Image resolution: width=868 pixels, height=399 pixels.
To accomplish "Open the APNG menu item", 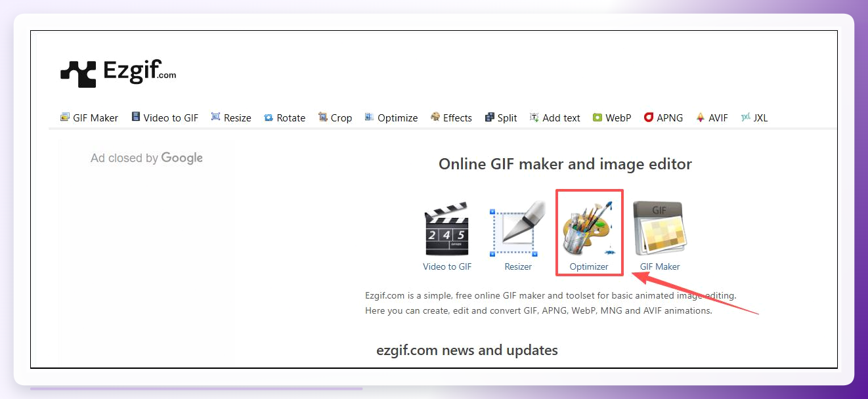I will click(x=670, y=118).
